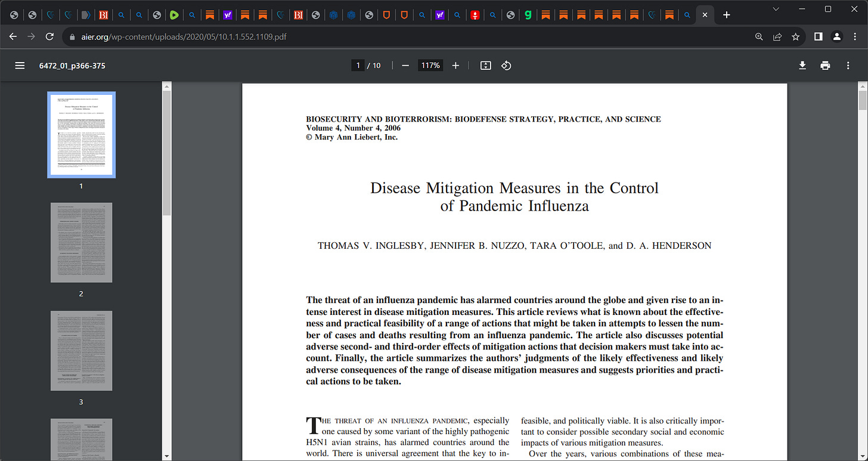Share this page via share icon

tap(777, 36)
